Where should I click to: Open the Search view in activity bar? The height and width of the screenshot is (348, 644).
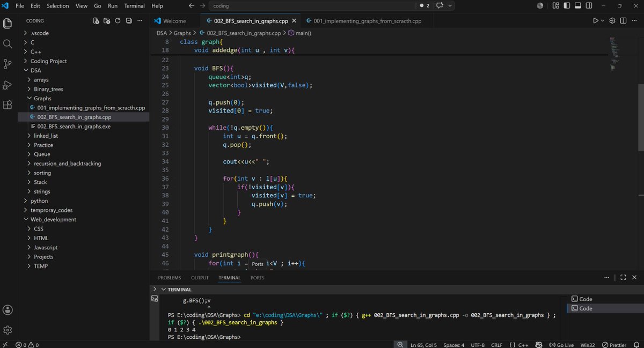coord(8,44)
